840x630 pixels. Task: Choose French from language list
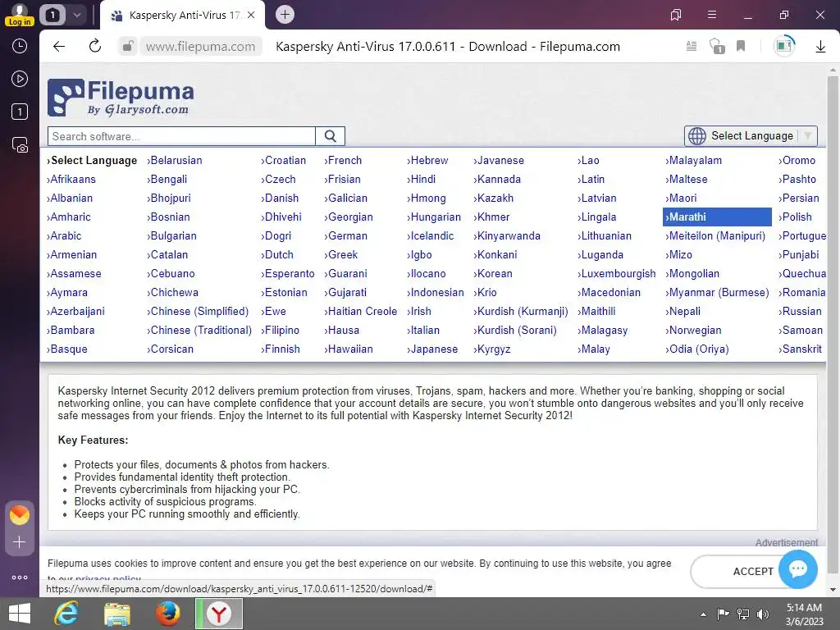point(343,160)
